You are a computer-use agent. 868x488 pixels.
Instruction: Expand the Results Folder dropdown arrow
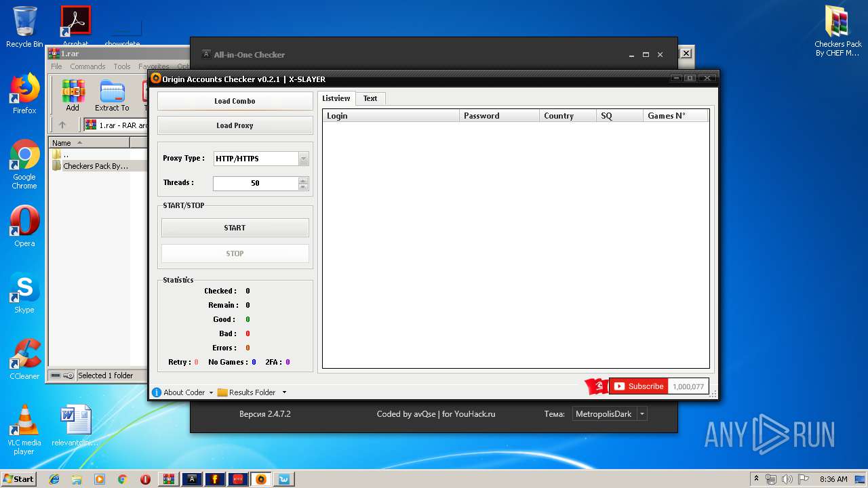pyautogui.click(x=284, y=392)
